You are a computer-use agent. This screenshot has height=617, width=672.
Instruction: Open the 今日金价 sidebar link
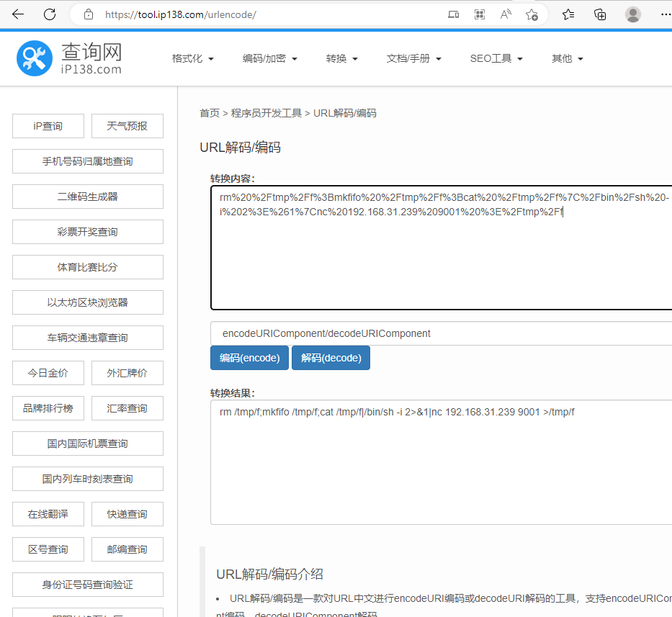tap(48, 373)
